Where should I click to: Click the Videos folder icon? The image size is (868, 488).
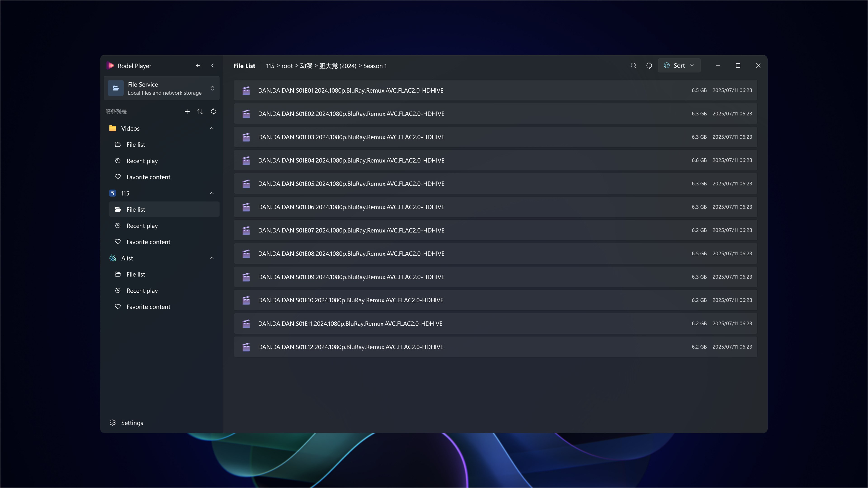[113, 128]
